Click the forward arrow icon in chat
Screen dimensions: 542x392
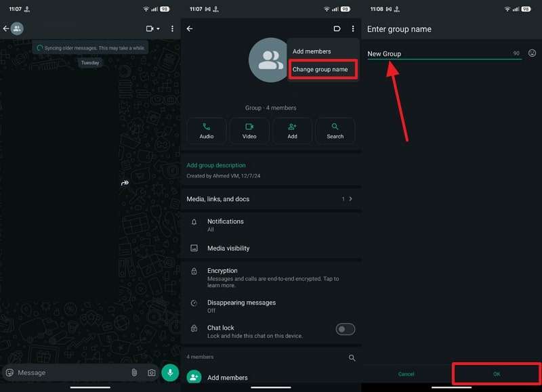pyautogui.click(x=125, y=183)
